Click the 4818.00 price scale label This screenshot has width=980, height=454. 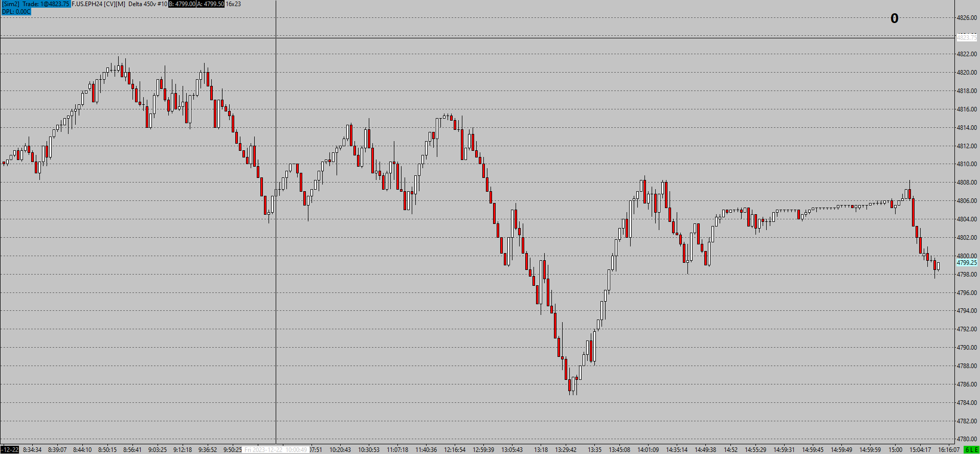pos(967,91)
